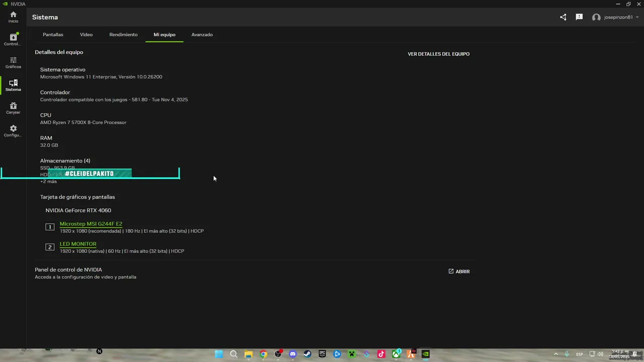Click the NVIDIA app taskbar icon
This screenshot has width=644, height=362.
[426, 354]
